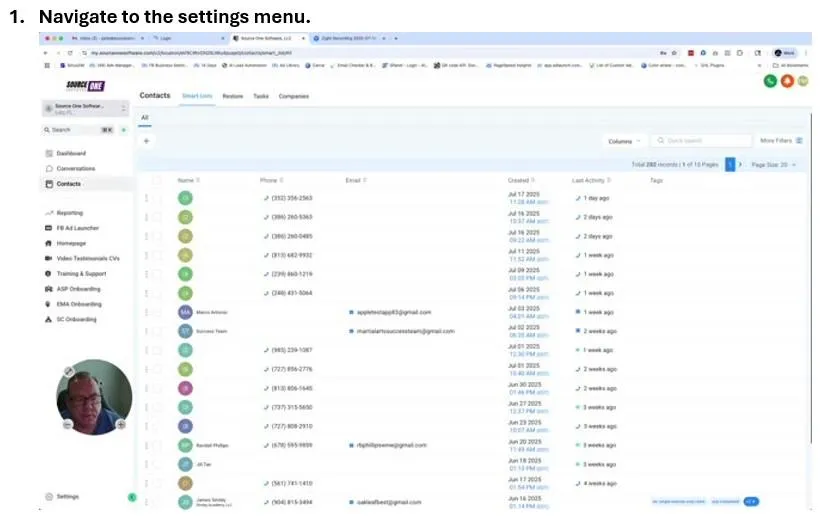Click the plus add contact button
826x523 pixels.
point(146,141)
